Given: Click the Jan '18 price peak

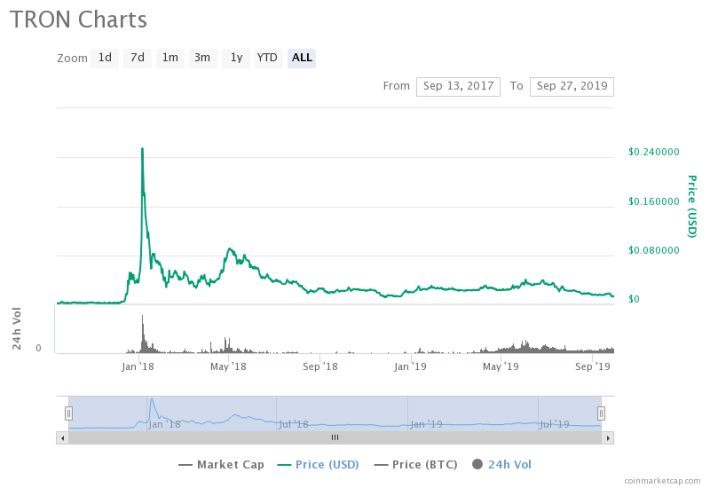Looking at the screenshot, I should 142,148.
